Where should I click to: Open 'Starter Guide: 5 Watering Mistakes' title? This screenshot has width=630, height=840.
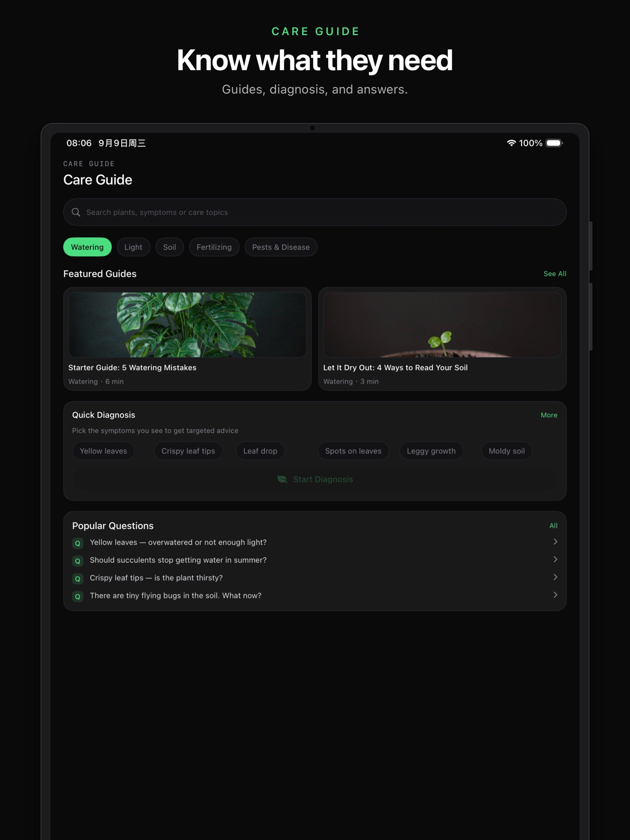(132, 368)
